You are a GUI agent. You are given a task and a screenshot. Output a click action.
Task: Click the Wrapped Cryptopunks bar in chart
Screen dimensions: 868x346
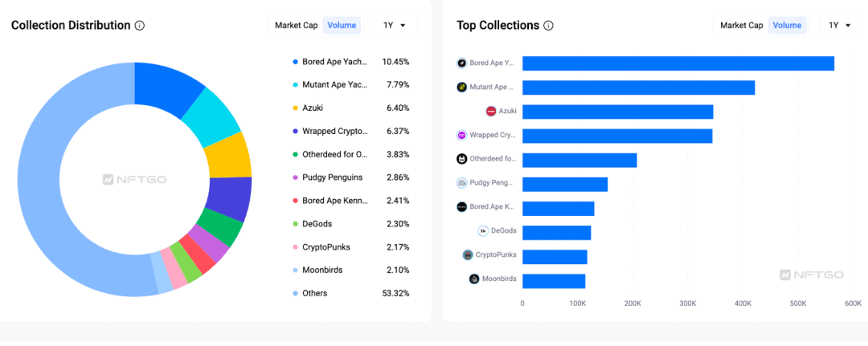(x=616, y=136)
